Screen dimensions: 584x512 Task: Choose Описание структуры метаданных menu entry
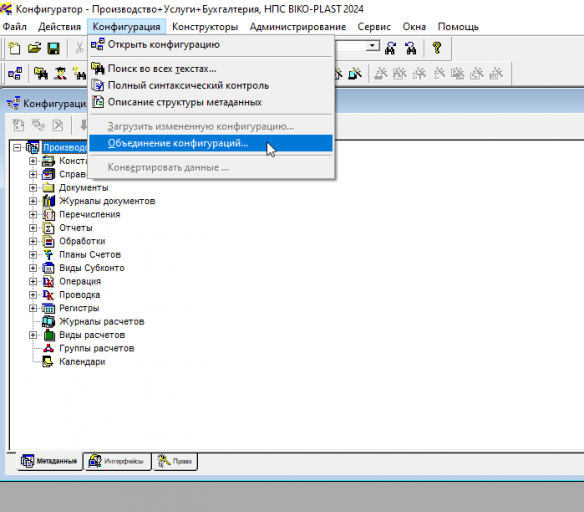click(x=211, y=102)
